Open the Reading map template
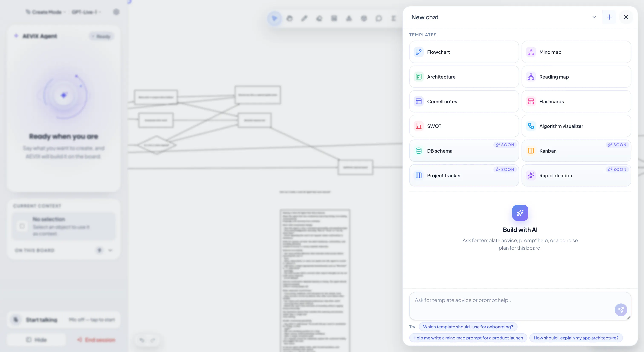644x352 pixels. [576, 77]
